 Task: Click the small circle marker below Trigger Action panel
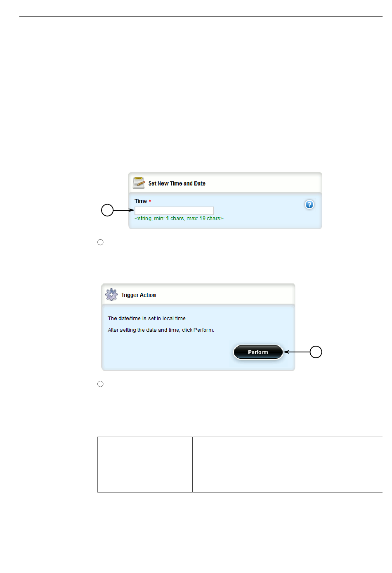coord(100,384)
